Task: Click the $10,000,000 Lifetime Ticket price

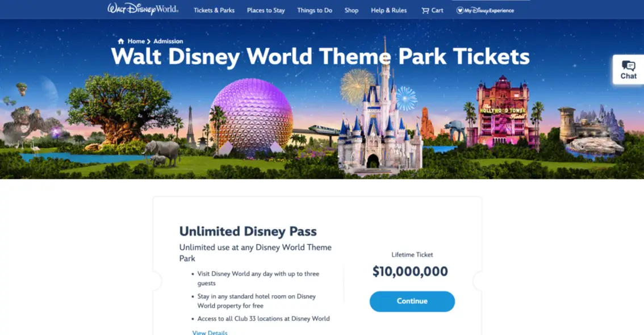Action: pyautogui.click(x=412, y=271)
